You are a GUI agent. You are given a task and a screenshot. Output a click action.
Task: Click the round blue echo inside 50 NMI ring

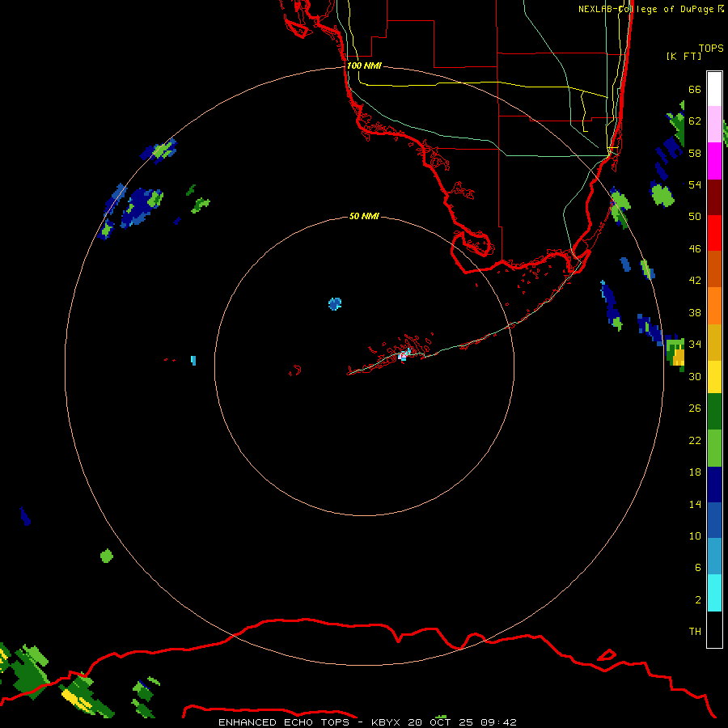point(335,304)
